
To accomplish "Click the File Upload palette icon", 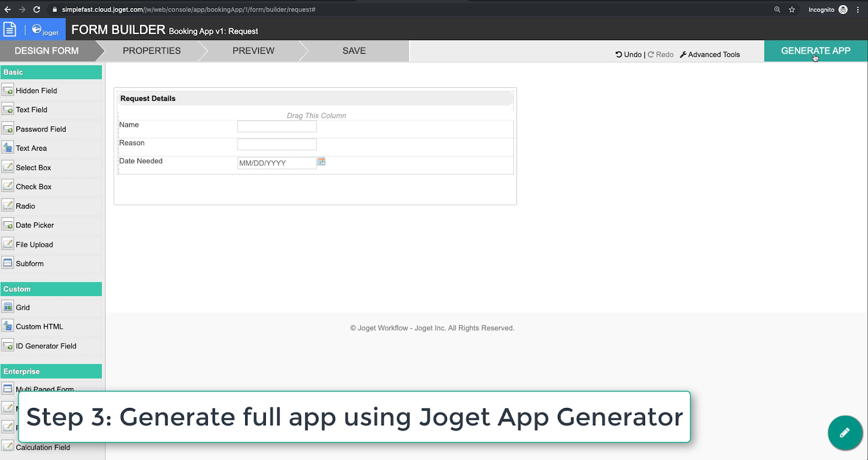I will [8, 244].
